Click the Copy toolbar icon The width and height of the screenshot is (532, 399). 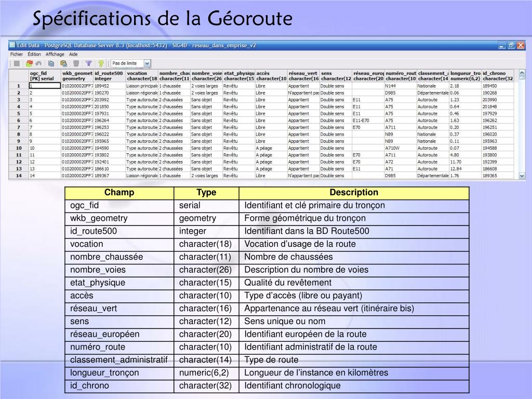[x=51, y=63]
